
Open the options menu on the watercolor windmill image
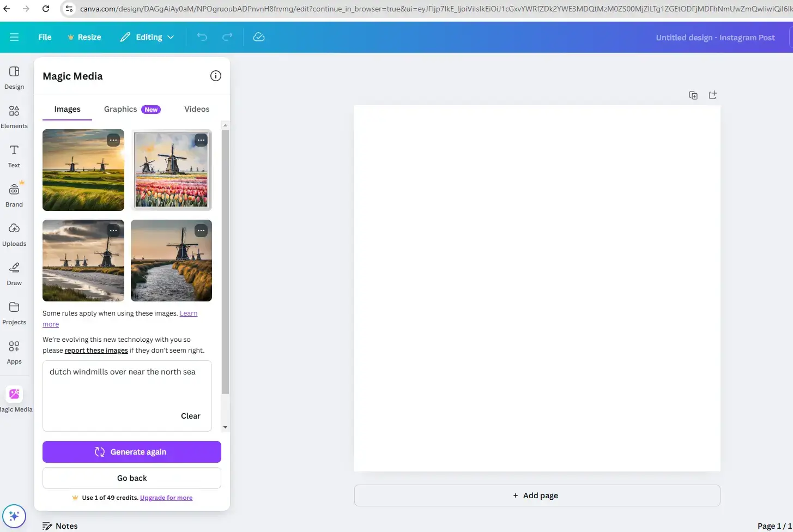(x=201, y=140)
